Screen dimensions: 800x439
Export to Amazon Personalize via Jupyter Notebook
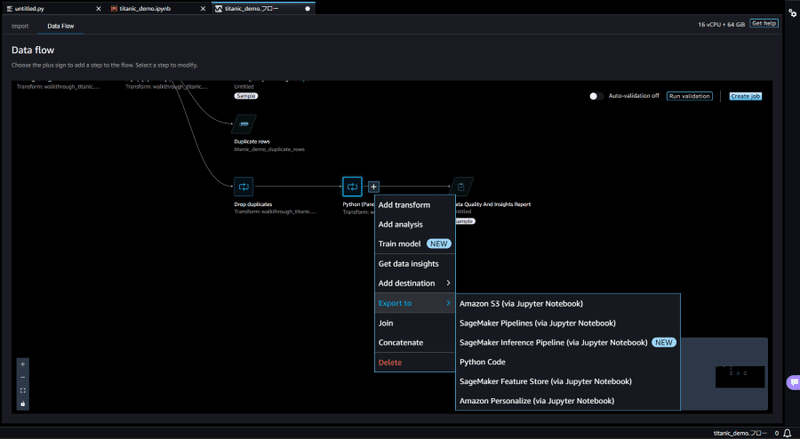[567, 401]
